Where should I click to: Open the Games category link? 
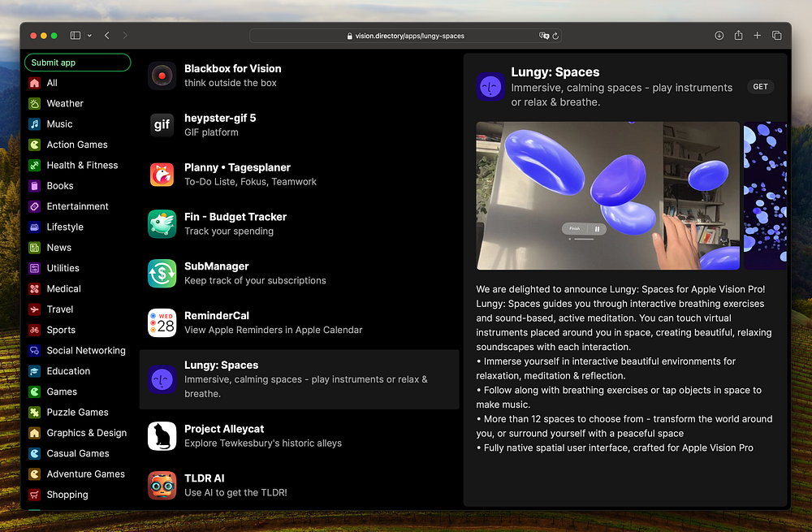click(x=62, y=392)
